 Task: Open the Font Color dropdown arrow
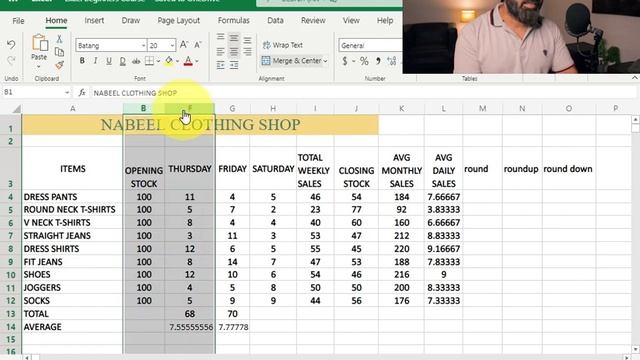pyautogui.click(x=197, y=62)
